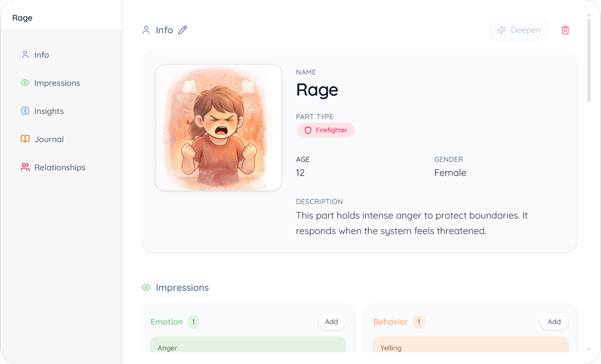Click the Rage avatar image
Image resolution: width=601 pixels, height=364 pixels.
pyautogui.click(x=219, y=128)
